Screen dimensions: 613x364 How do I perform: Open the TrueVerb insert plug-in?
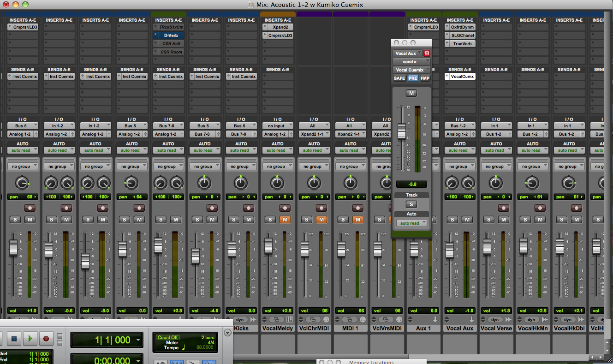click(460, 43)
